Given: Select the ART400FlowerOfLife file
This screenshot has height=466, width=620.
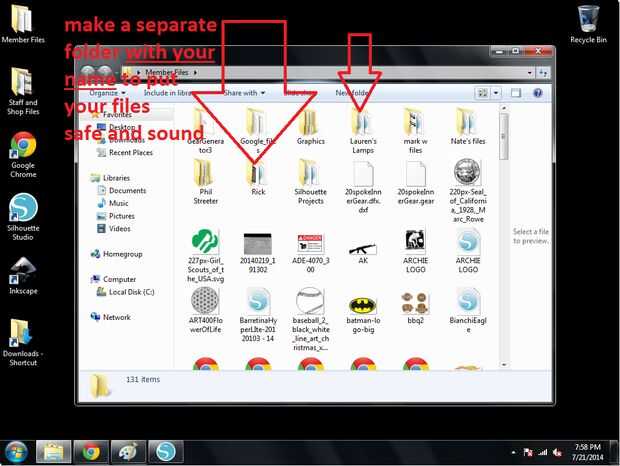Looking at the screenshot, I should click(x=205, y=310).
